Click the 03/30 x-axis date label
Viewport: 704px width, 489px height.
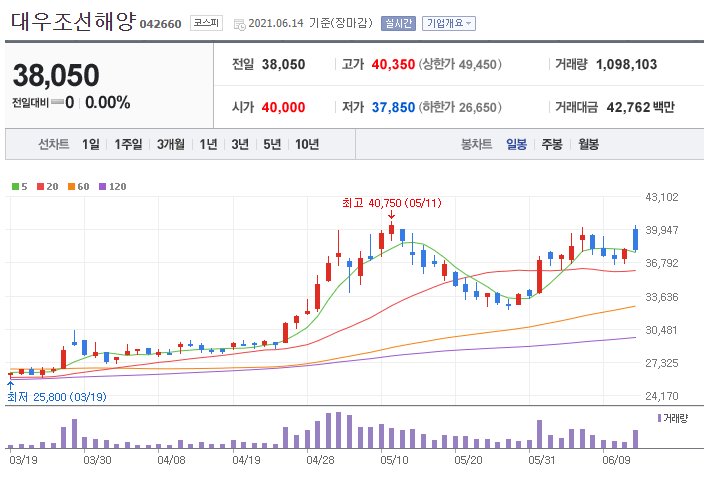(97, 460)
